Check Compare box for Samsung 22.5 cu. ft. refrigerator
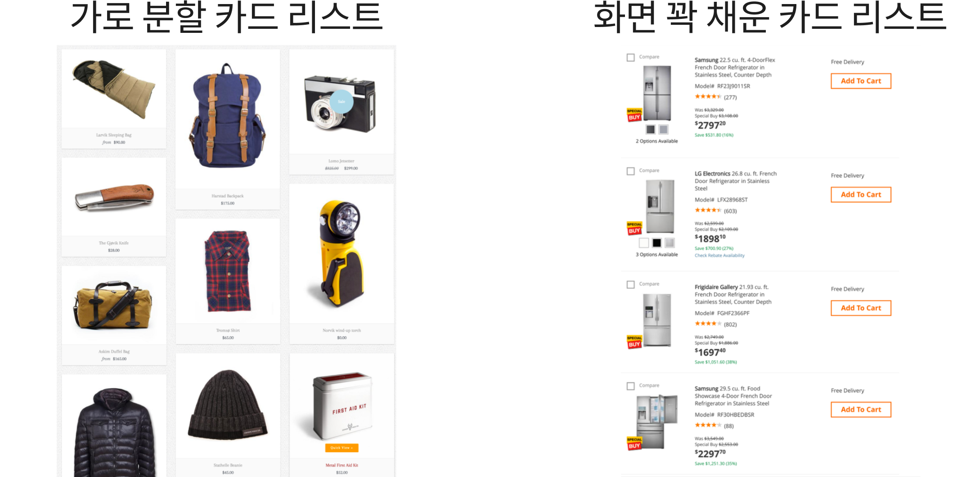The image size is (980, 477). tap(630, 58)
